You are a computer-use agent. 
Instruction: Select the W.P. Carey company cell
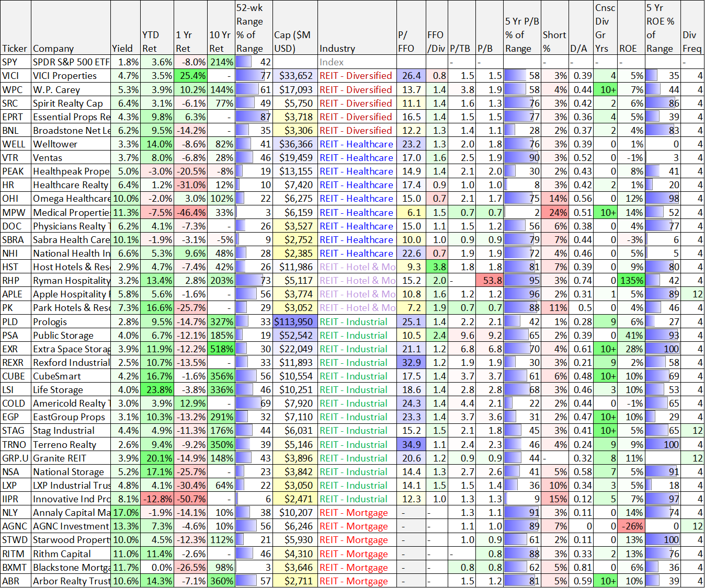tap(71, 89)
